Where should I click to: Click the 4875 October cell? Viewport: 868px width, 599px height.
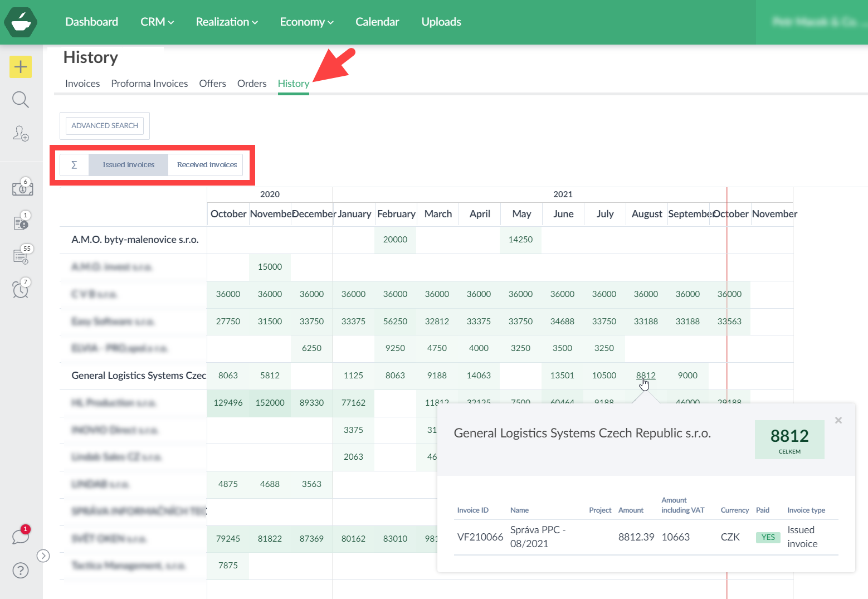[x=228, y=484]
